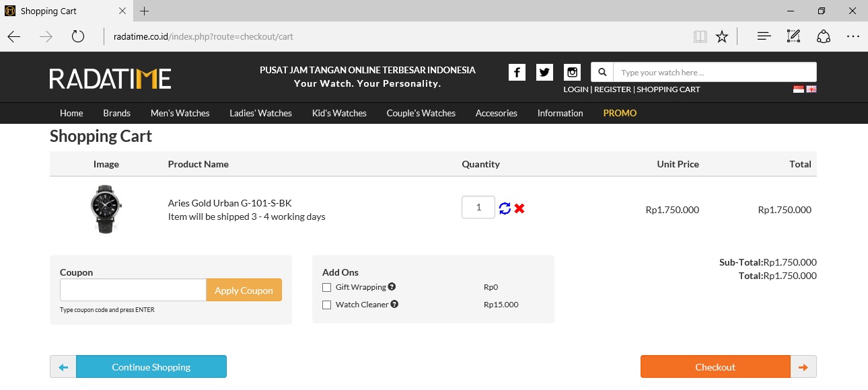This screenshot has height=390, width=868.
Task: Open Brands menu
Action: tap(117, 113)
